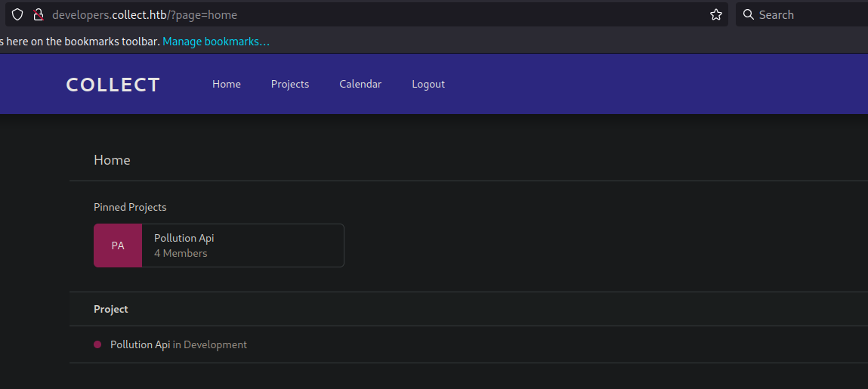
Task: Click the COLLECT logo
Action: coord(113,85)
